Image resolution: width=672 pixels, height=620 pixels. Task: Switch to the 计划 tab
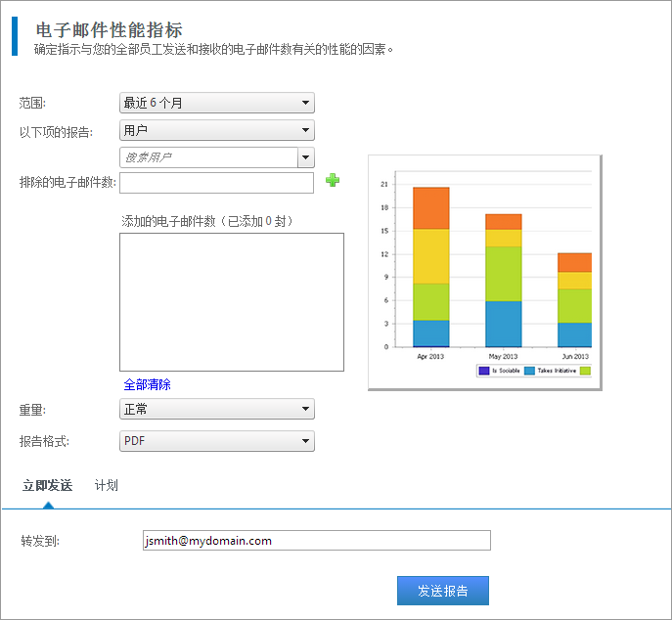tap(107, 485)
